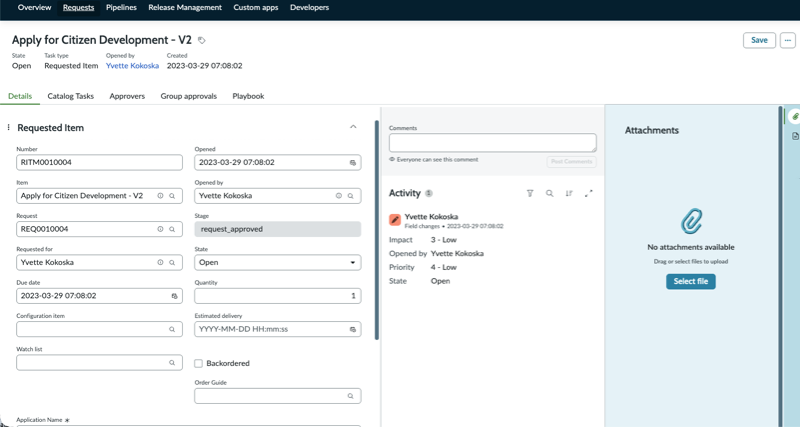Open the document sidebar icon below the paperclip
Viewport: 800px width, 427px height.
click(x=795, y=136)
